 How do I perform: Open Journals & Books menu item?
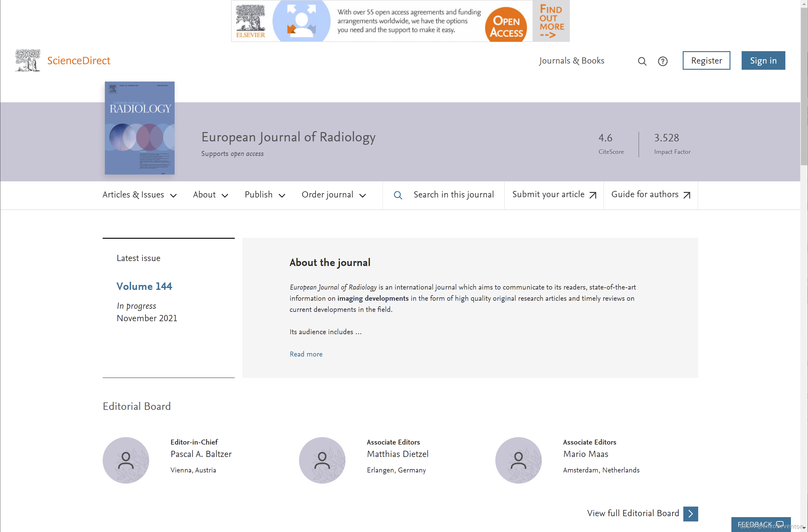click(x=571, y=61)
